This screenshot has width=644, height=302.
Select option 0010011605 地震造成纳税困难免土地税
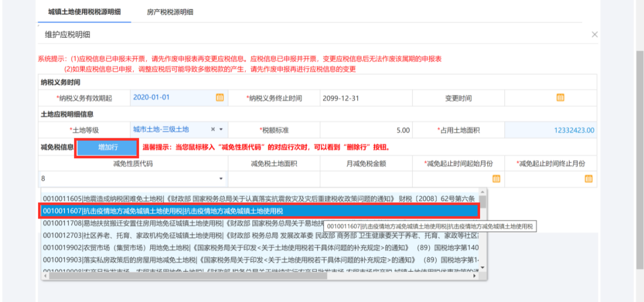(x=261, y=199)
